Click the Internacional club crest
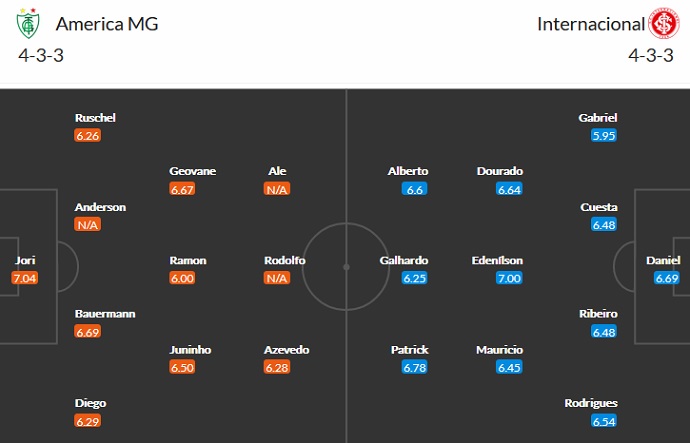This screenshot has width=690, height=443. pyautogui.click(x=662, y=24)
